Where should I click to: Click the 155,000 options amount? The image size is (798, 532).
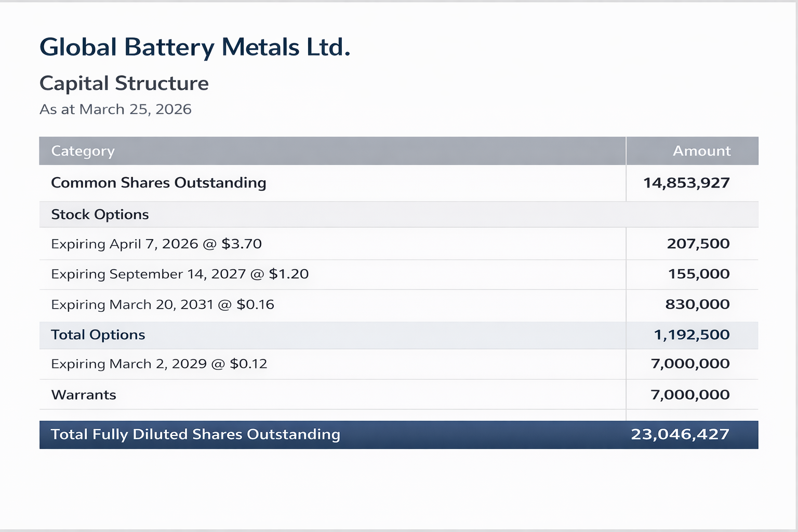point(699,274)
